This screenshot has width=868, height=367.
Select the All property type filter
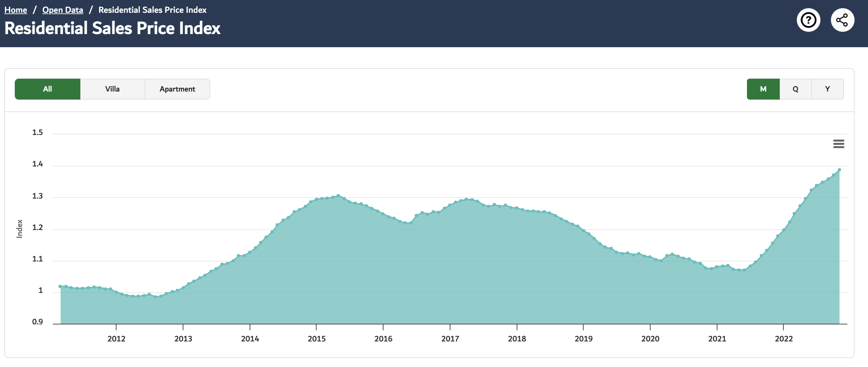click(x=48, y=89)
